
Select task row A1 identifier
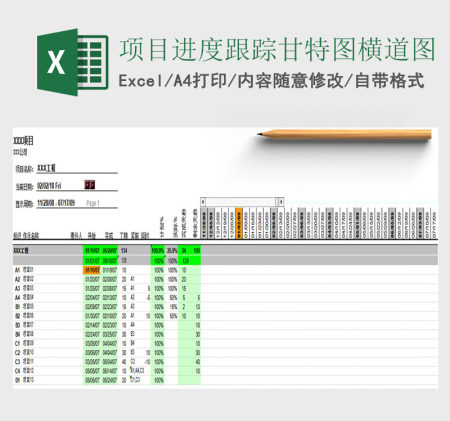(x=17, y=270)
